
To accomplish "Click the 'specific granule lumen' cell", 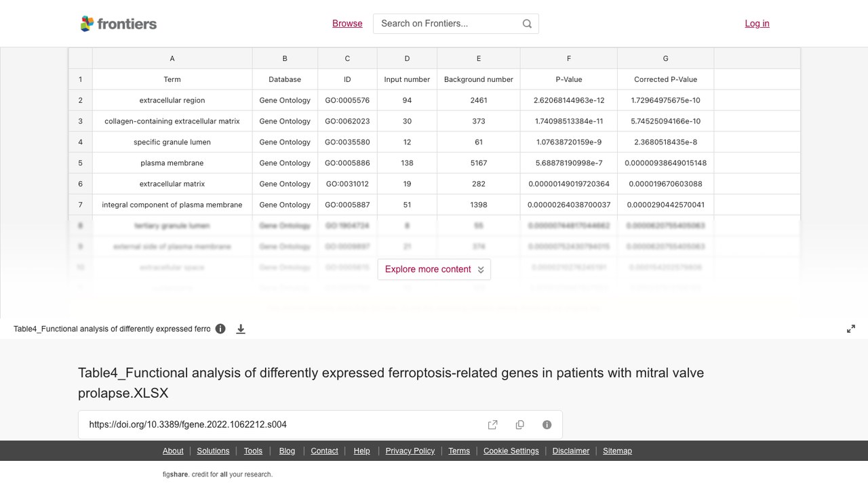I will click(172, 142).
